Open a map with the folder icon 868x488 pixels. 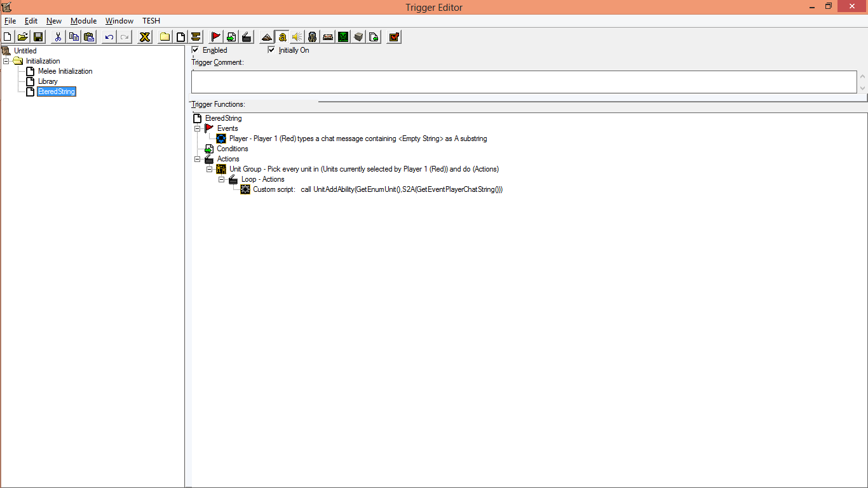[x=22, y=37]
